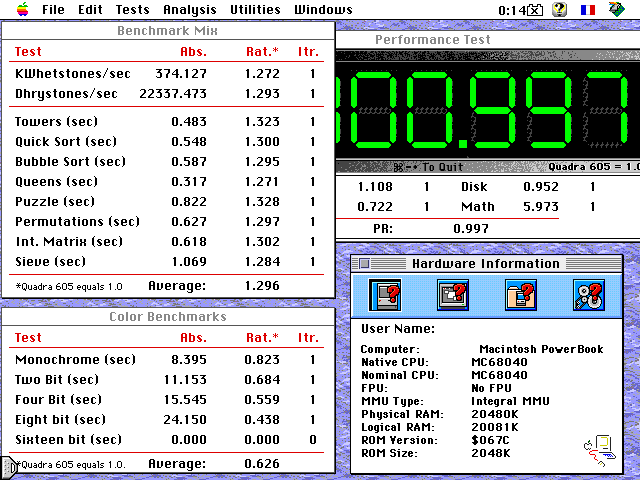Click the User Name: label

(x=398, y=329)
